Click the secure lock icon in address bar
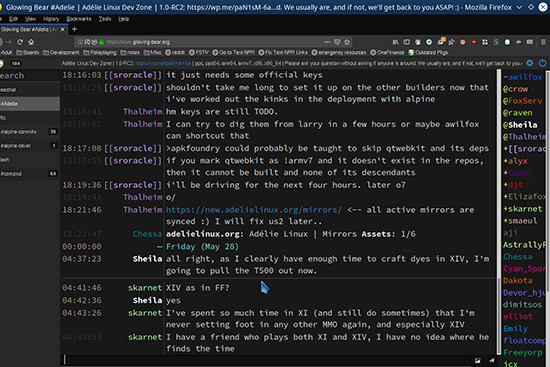The image size is (550, 367). (101, 42)
